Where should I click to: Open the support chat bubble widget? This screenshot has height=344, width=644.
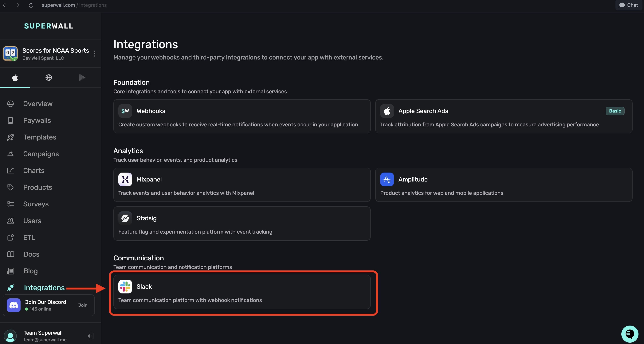click(x=630, y=334)
